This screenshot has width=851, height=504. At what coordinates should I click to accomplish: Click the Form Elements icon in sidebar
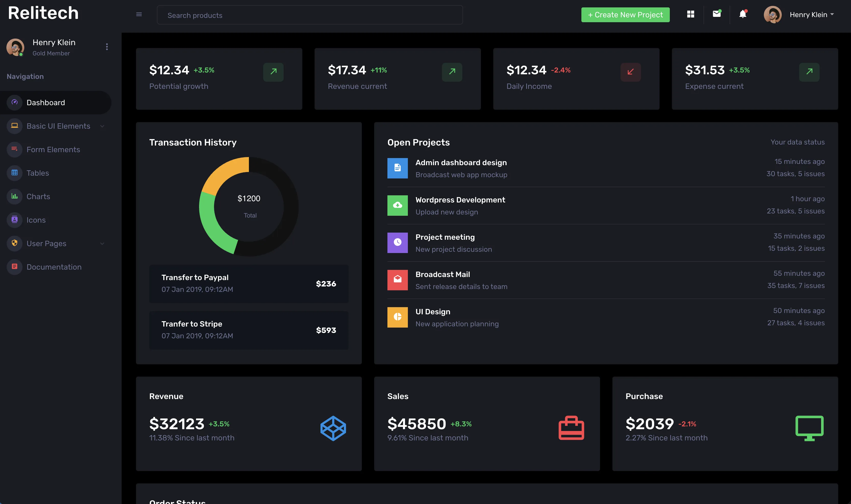point(15,149)
